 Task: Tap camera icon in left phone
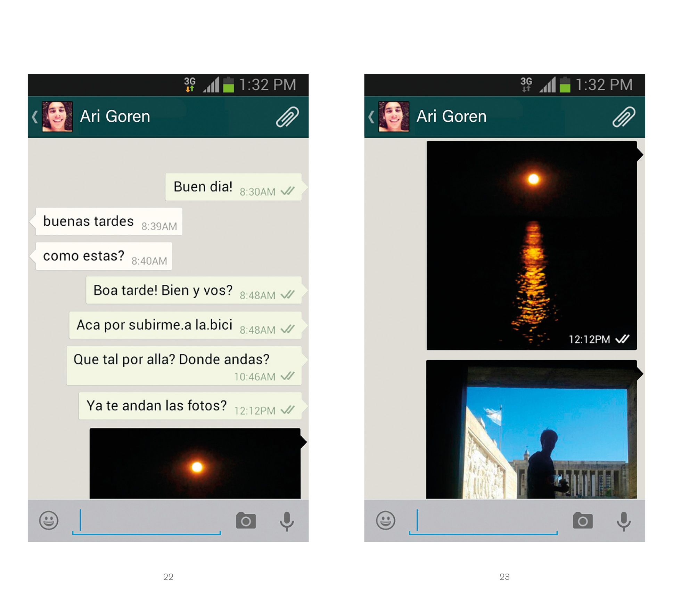[x=246, y=520]
